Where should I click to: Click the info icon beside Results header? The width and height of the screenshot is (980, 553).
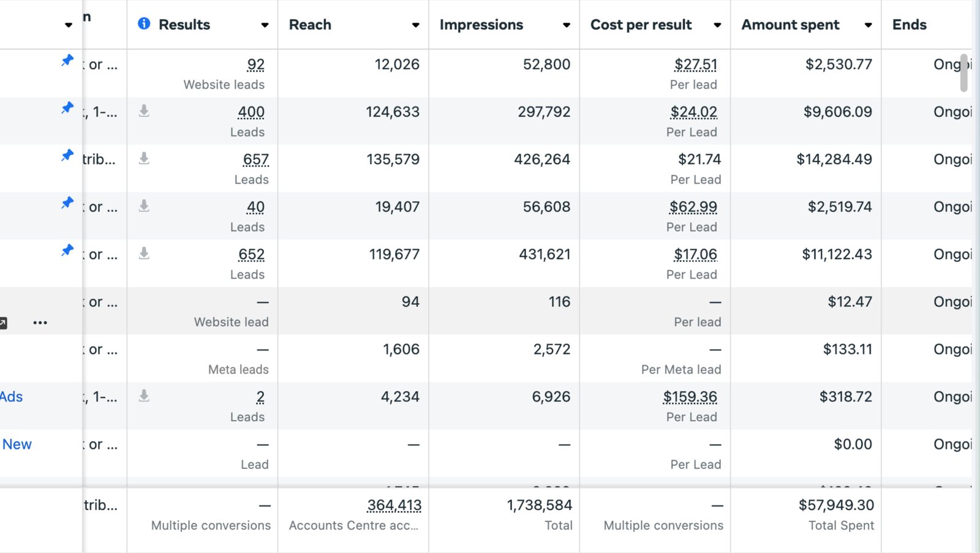tap(144, 24)
